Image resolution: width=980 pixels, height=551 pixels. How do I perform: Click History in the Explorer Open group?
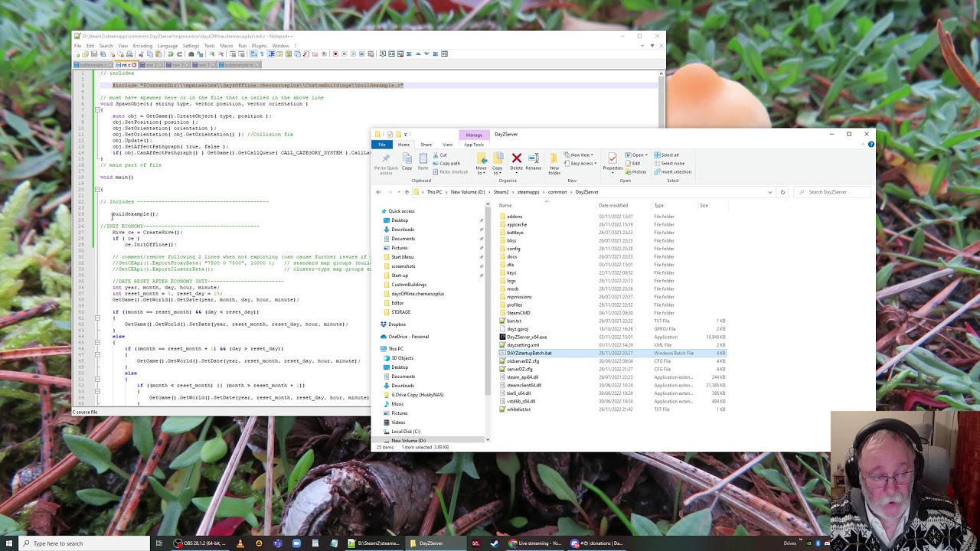(x=636, y=171)
